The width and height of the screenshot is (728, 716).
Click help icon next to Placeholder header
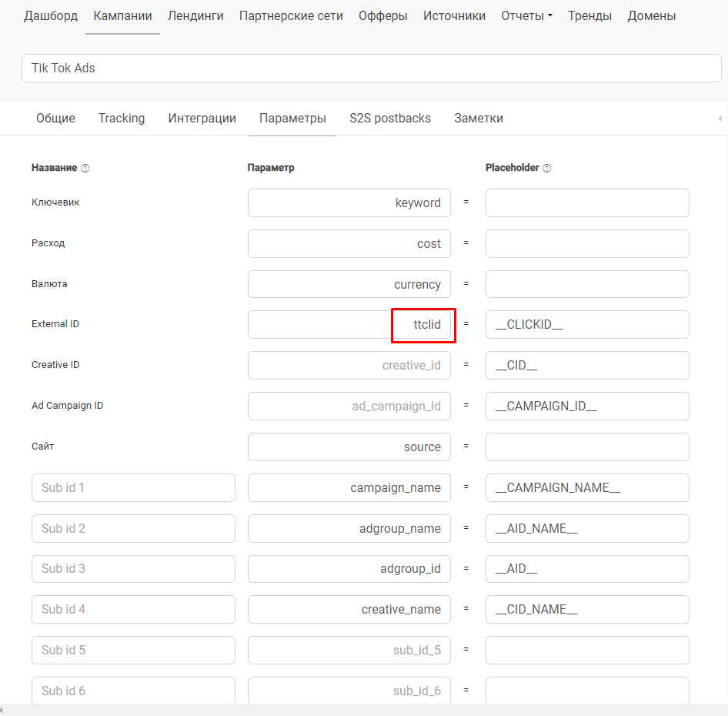(547, 168)
